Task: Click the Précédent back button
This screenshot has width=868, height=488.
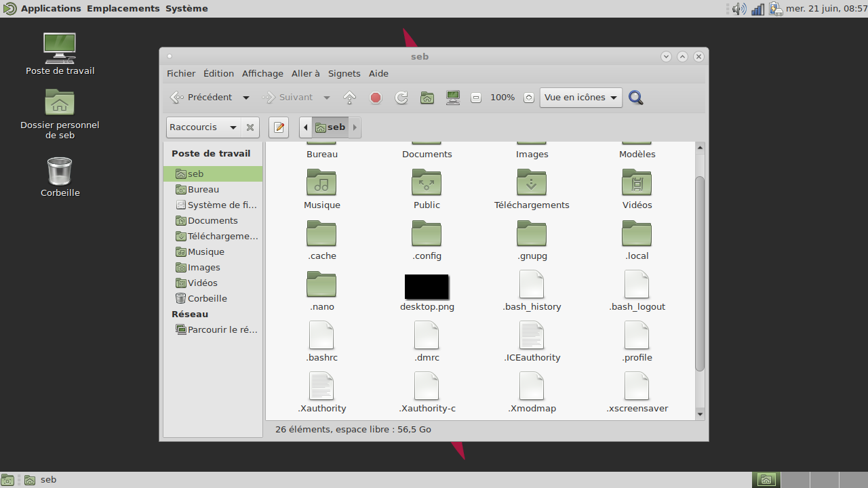Action: (x=202, y=98)
